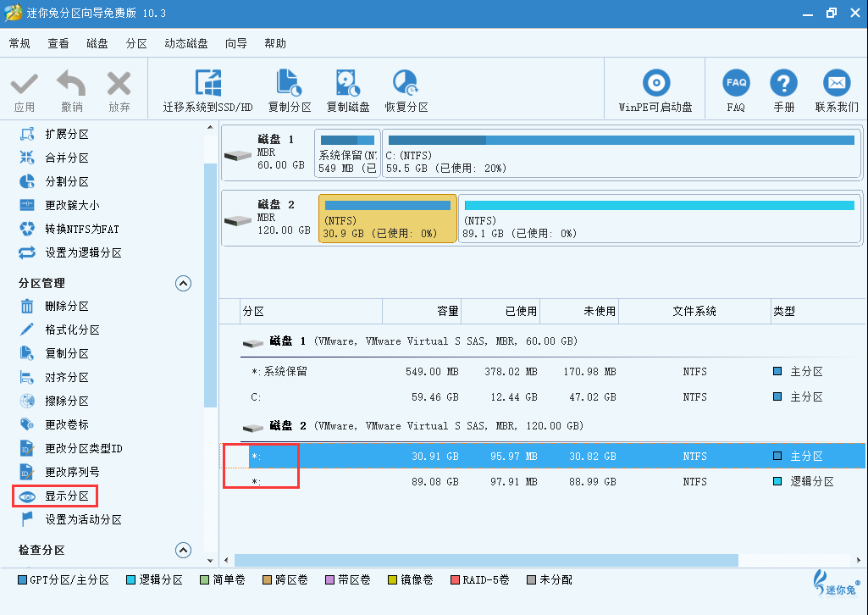Image resolution: width=868 pixels, height=615 pixels.
Task: Select Copy Partition (复制分区) in sidebar
Action: [54, 353]
